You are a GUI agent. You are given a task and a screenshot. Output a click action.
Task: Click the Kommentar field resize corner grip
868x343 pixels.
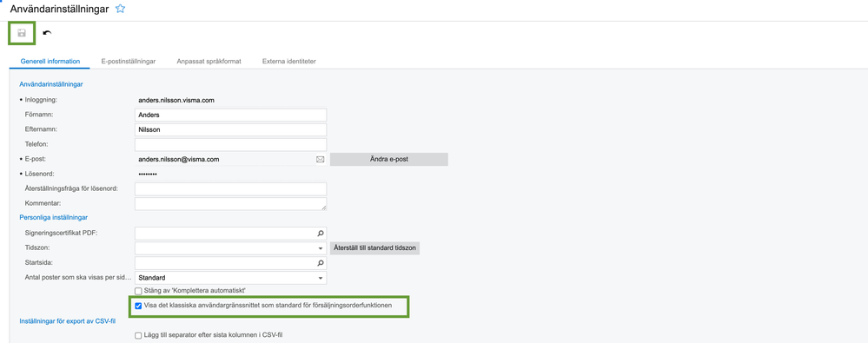tap(323, 208)
